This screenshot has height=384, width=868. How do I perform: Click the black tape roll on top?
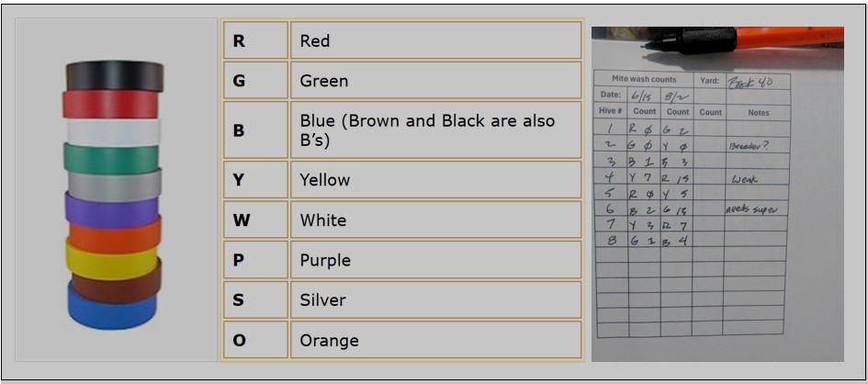(x=114, y=75)
